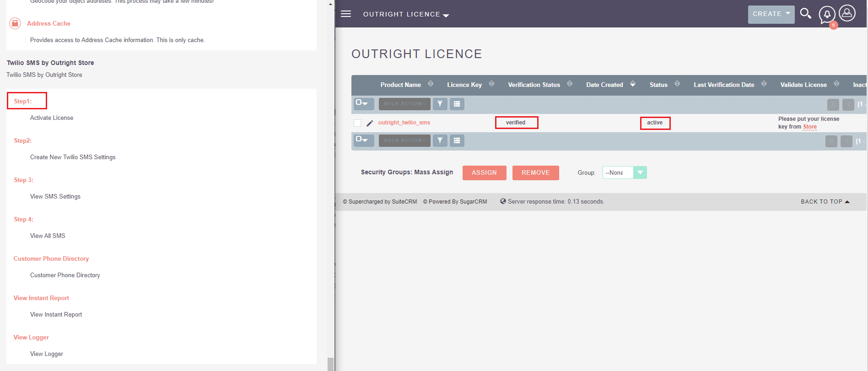This screenshot has height=371, width=868.
Task: Click the REMOVE button
Action: [535, 172]
